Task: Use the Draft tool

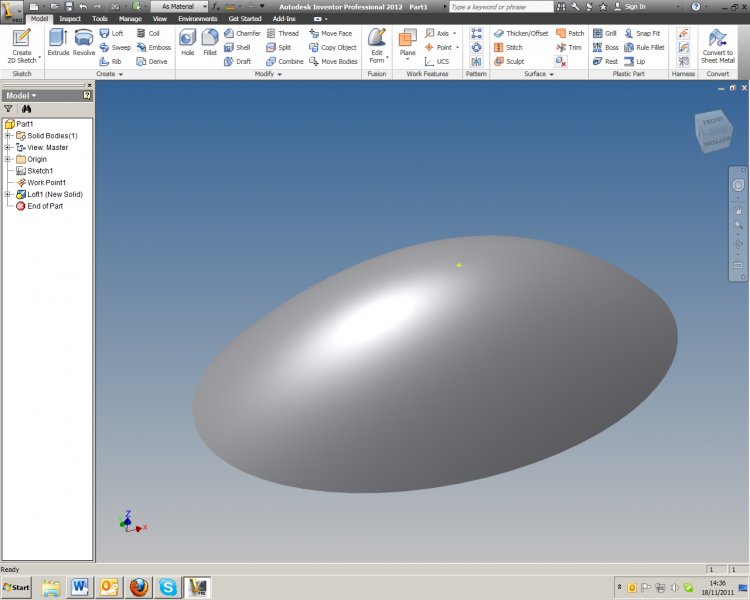Action: click(x=237, y=61)
